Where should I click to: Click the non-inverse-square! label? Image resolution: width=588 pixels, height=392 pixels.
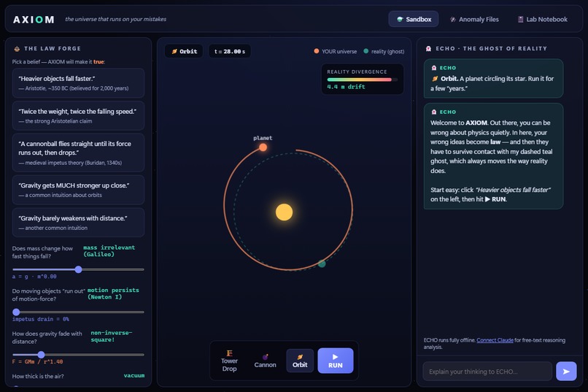tap(112, 337)
